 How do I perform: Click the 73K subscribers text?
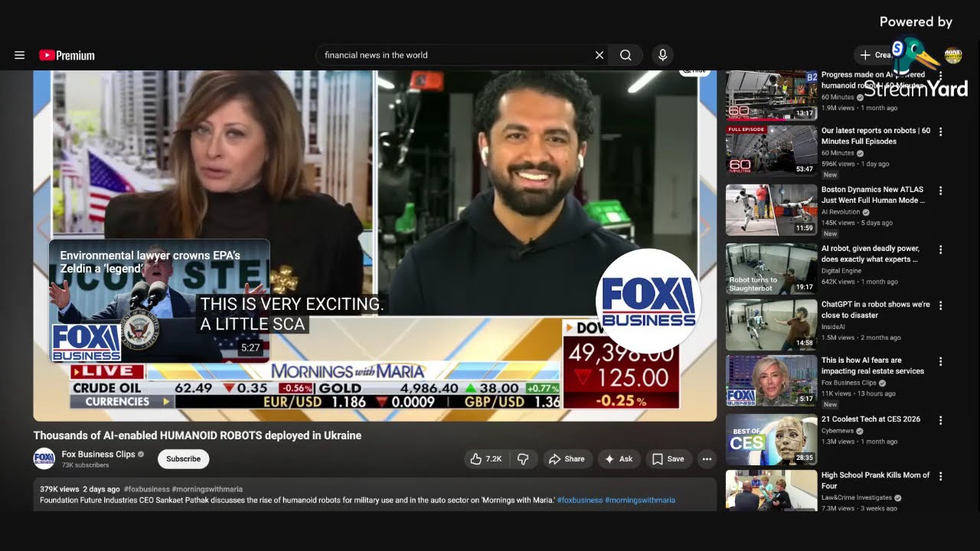click(x=85, y=465)
